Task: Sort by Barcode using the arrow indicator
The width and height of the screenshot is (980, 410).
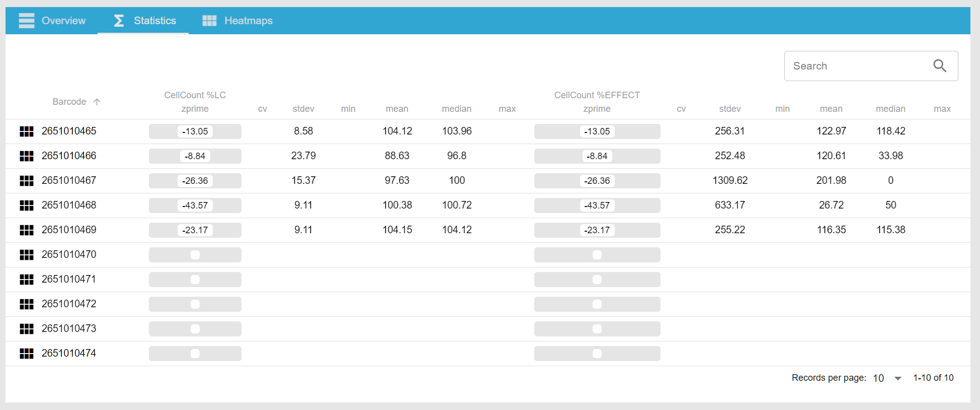Action: (x=97, y=102)
